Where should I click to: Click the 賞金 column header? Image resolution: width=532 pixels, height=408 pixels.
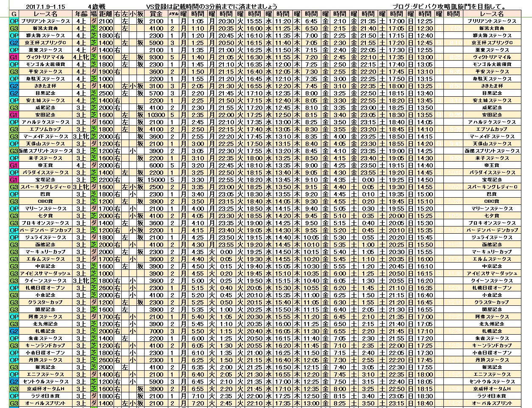[156, 14]
